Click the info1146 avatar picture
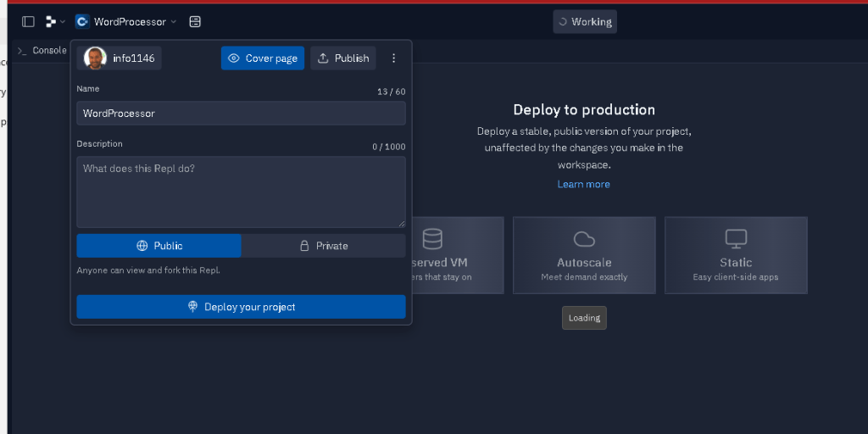Screen dimensions: 868x434 (x=95, y=58)
